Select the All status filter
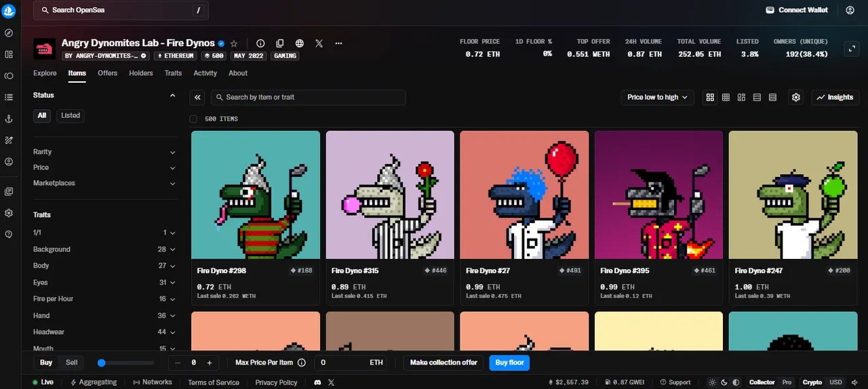868x389 pixels. tap(42, 116)
